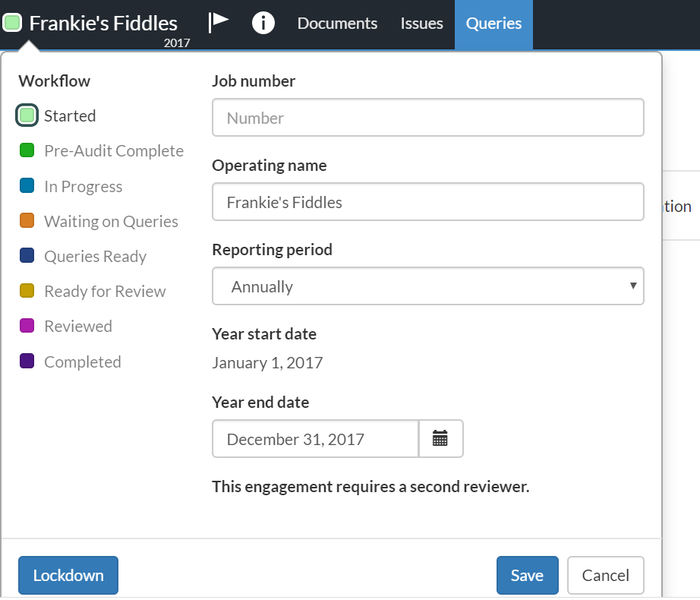Click the status square beside Frankie's Fiddles title

pyautogui.click(x=12, y=24)
